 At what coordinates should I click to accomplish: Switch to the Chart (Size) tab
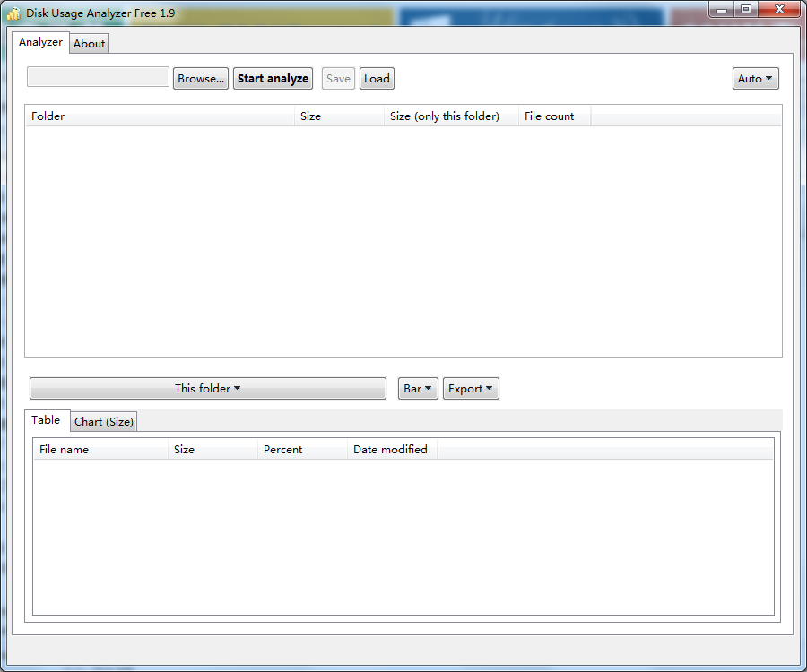[103, 422]
